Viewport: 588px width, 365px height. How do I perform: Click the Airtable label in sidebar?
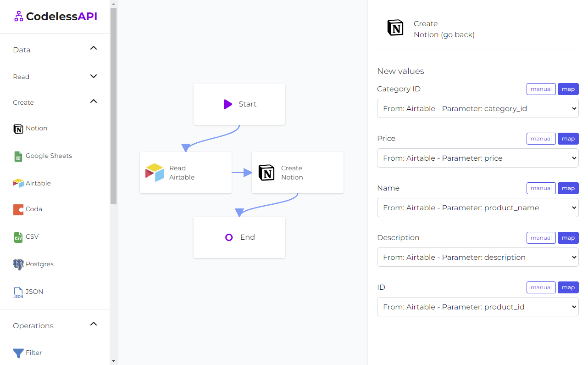pos(38,183)
